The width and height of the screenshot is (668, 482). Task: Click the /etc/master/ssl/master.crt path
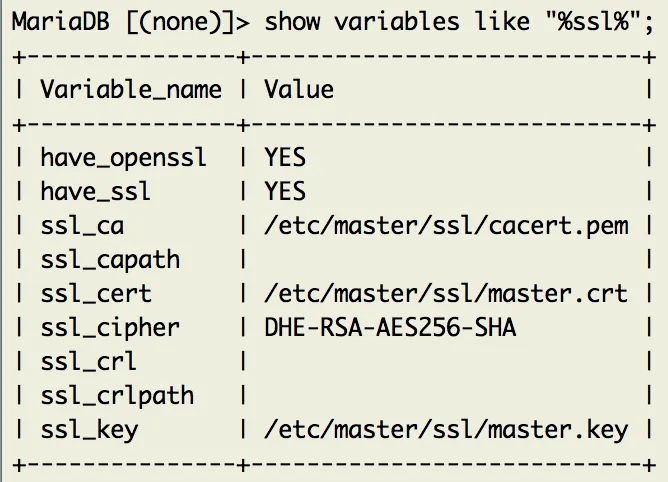point(446,294)
